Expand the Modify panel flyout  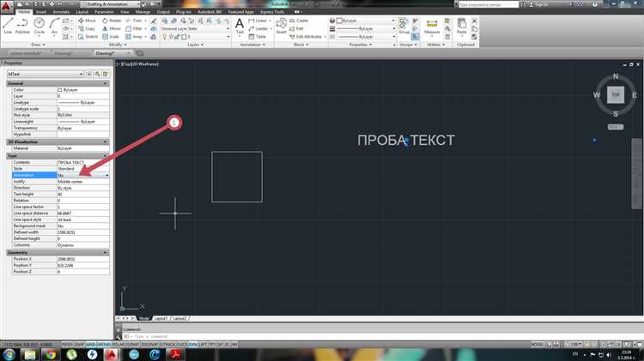click(118, 45)
